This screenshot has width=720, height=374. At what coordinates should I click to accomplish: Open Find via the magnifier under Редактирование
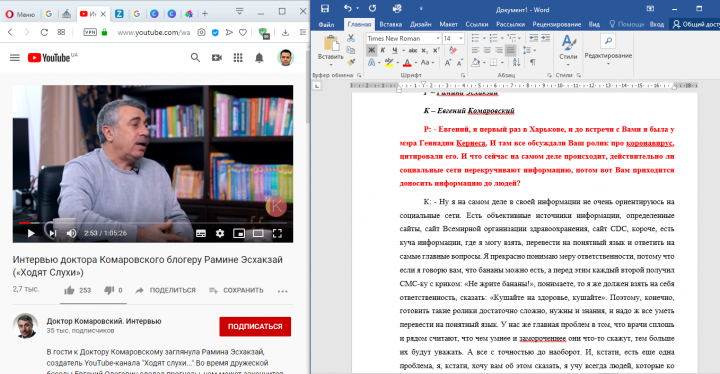[x=608, y=41]
